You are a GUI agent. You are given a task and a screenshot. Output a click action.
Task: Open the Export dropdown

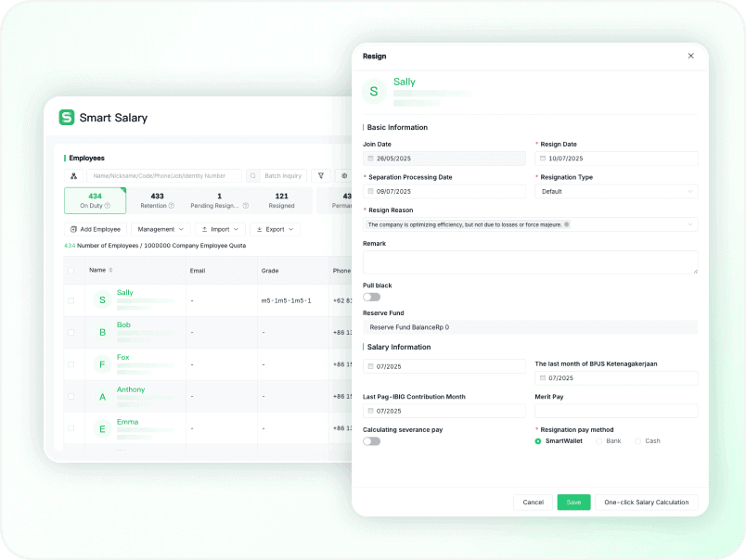coord(275,229)
